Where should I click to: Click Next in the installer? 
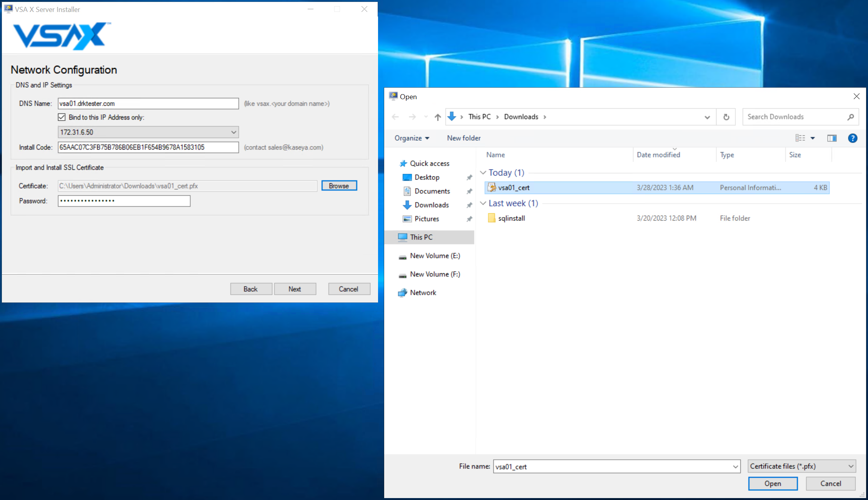tap(295, 289)
